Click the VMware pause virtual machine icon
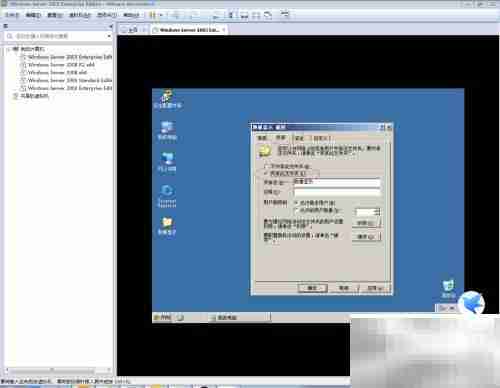 point(152,15)
